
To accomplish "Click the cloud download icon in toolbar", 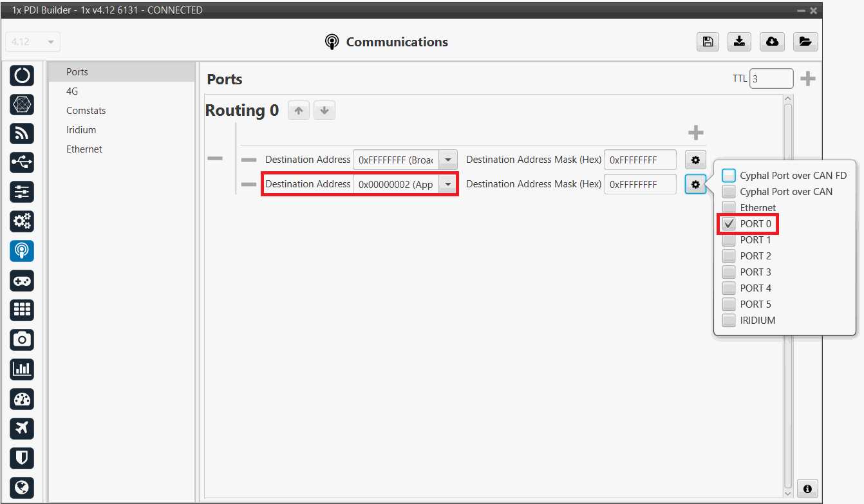I will 772,42.
